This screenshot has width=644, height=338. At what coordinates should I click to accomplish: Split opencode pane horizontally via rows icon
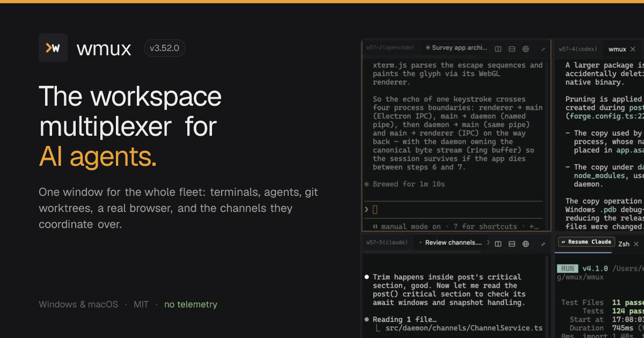512,49
